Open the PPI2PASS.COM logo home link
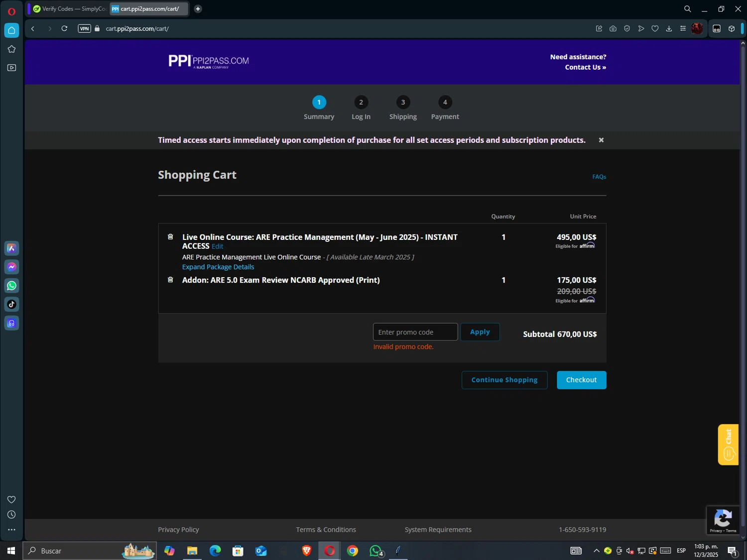The image size is (747, 560). (x=209, y=61)
